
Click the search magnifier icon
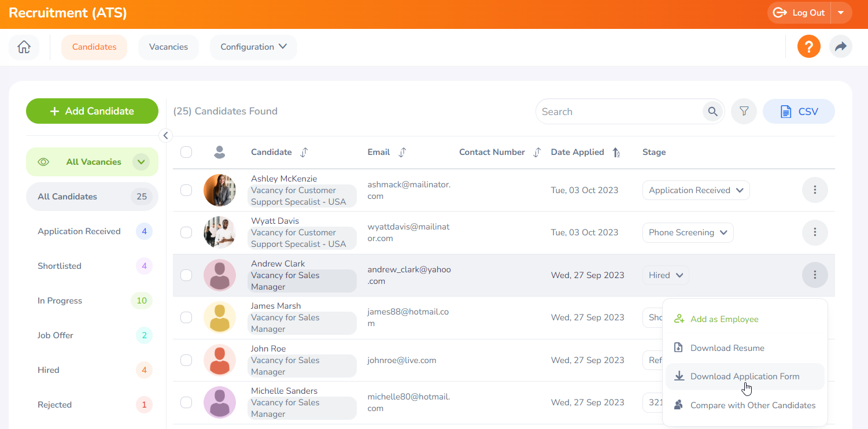(x=712, y=112)
